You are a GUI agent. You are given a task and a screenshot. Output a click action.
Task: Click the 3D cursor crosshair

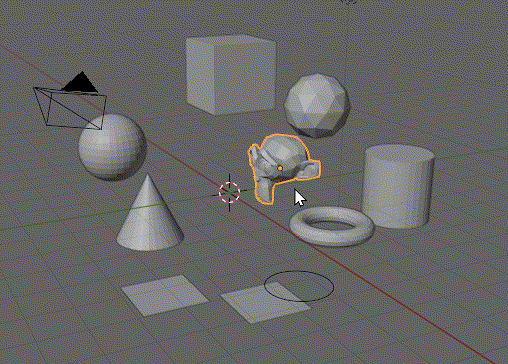click(x=229, y=192)
